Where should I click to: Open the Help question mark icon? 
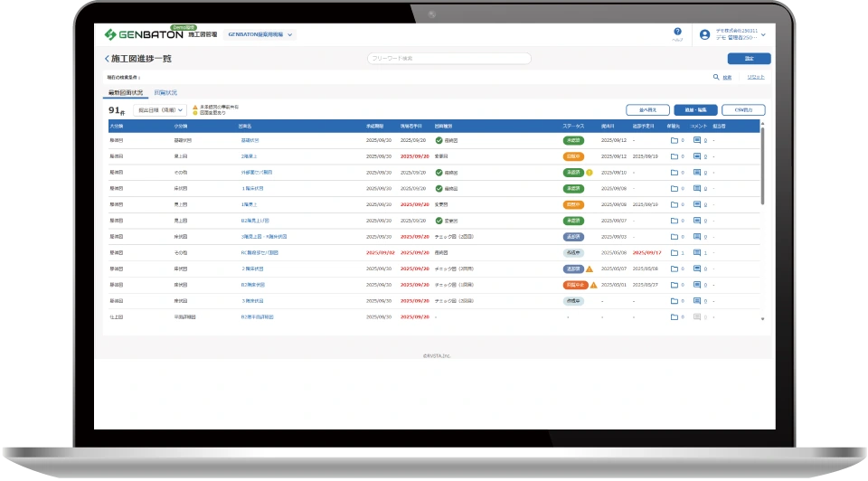(677, 32)
